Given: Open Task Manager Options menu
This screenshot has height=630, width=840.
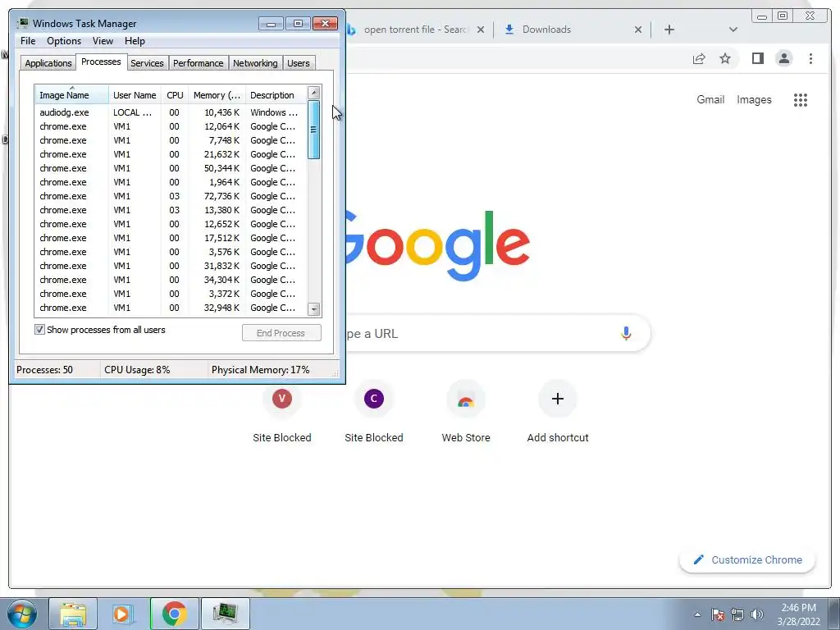Looking at the screenshot, I should (64, 41).
